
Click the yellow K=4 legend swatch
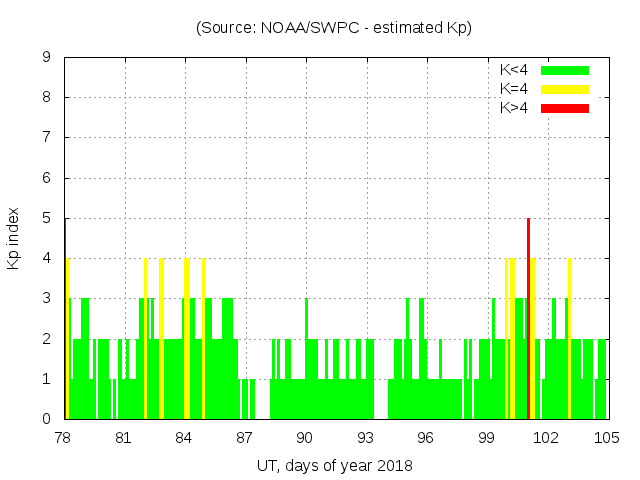pyautogui.click(x=565, y=89)
